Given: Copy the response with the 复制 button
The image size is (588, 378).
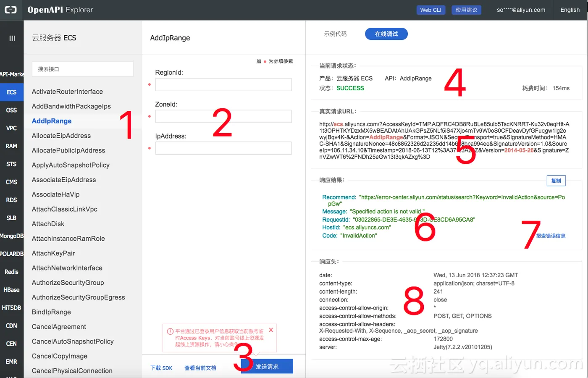Looking at the screenshot, I should (x=556, y=180).
